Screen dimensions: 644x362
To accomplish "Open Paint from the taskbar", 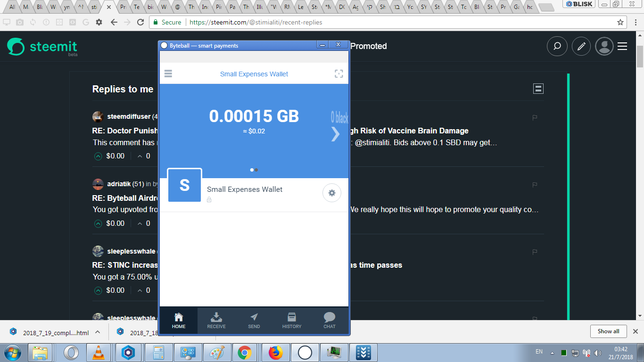I will click(216, 353).
